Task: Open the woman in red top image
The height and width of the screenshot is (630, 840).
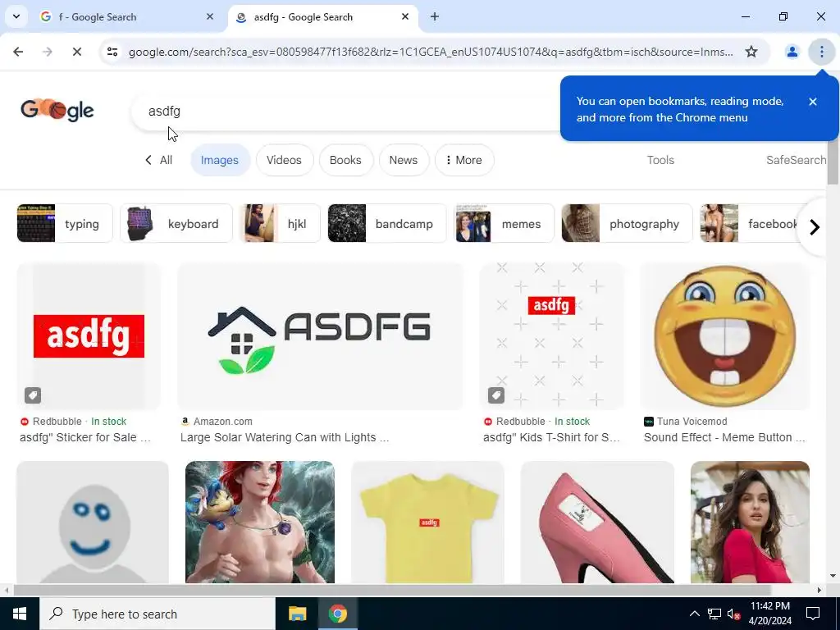Action: pyautogui.click(x=750, y=522)
